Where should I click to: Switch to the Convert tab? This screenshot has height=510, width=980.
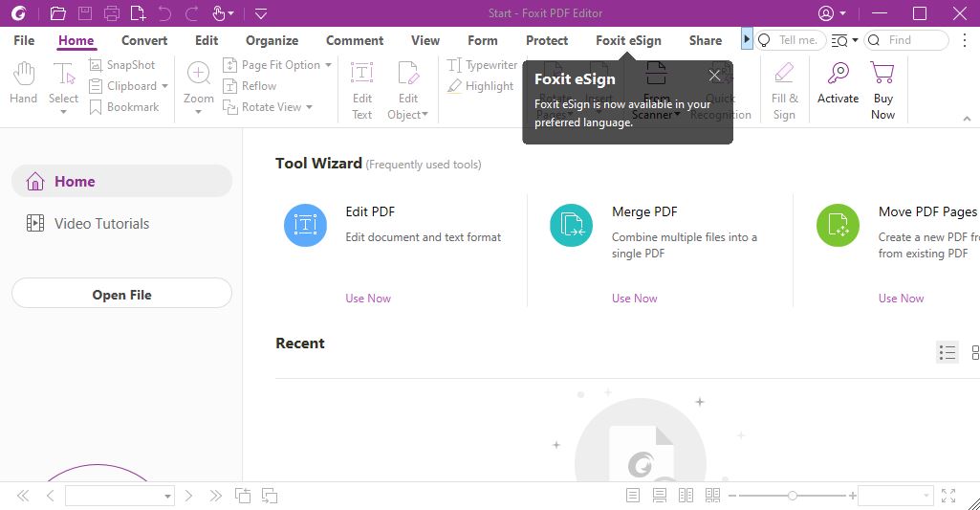pyautogui.click(x=144, y=40)
